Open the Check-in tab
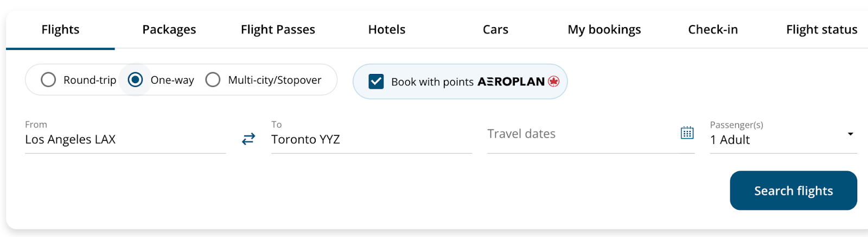This screenshot has width=868, height=237. coord(713,29)
